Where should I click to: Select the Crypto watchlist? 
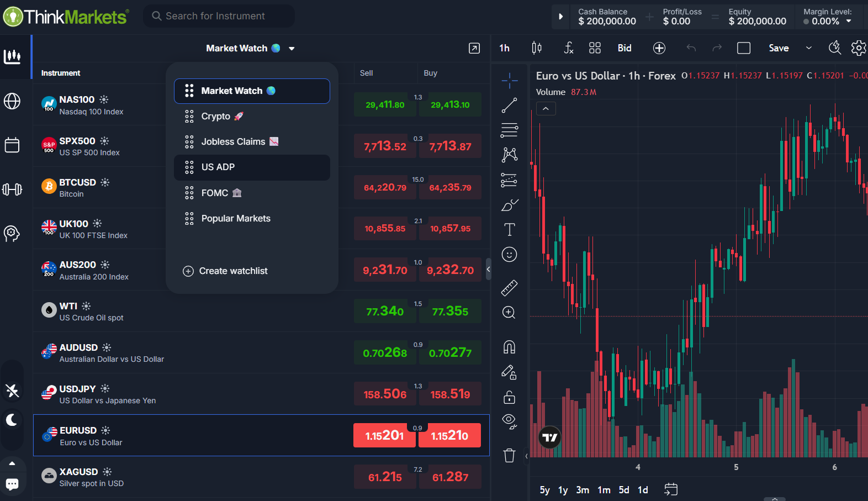pos(252,116)
